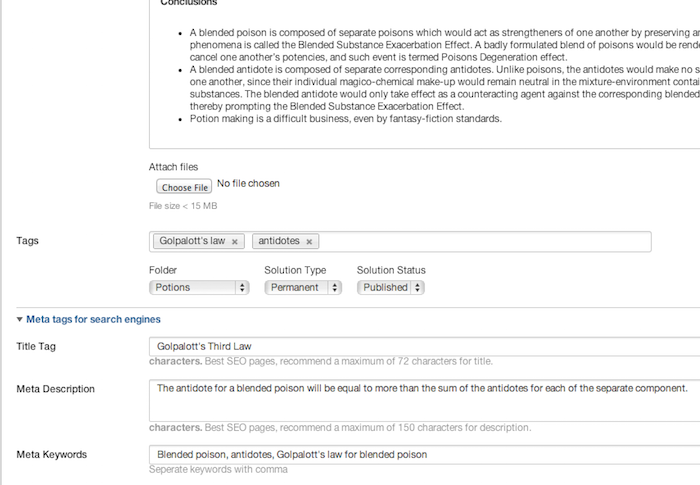The width and height of the screenshot is (700, 485).
Task: Remove the "antidotes" tag
Action: click(310, 242)
